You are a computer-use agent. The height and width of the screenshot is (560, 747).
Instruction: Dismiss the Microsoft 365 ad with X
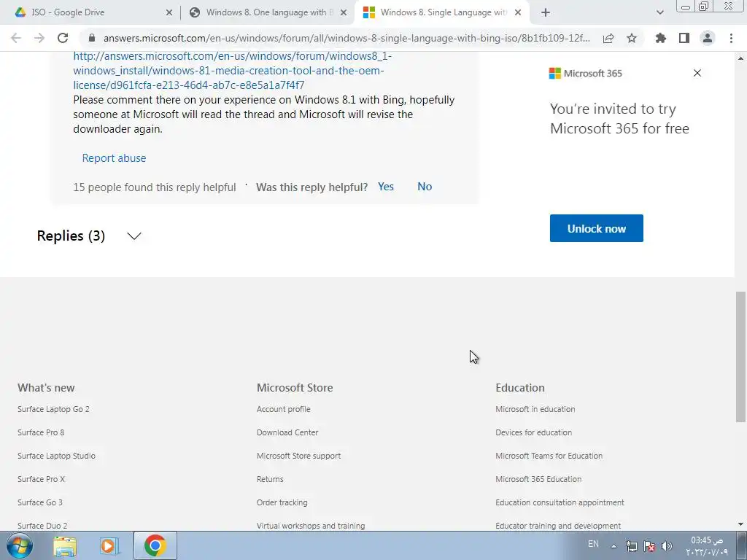pos(697,73)
